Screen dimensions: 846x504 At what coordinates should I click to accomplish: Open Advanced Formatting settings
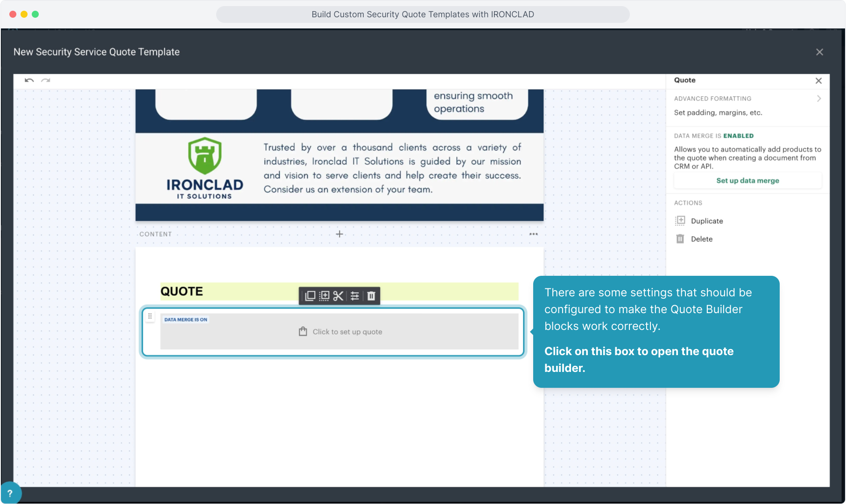pyautogui.click(x=747, y=105)
